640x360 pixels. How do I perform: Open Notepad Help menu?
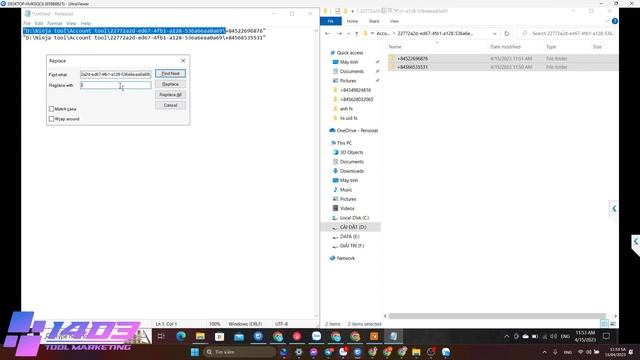pos(85,23)
